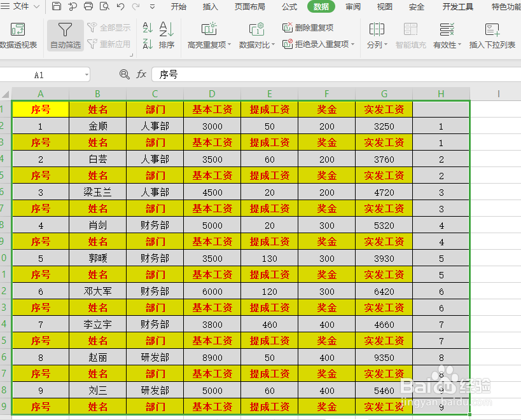Viewport: 521px width, 420px height.
Task: Click 全部显示 show all
Action: tap(109, 27)
